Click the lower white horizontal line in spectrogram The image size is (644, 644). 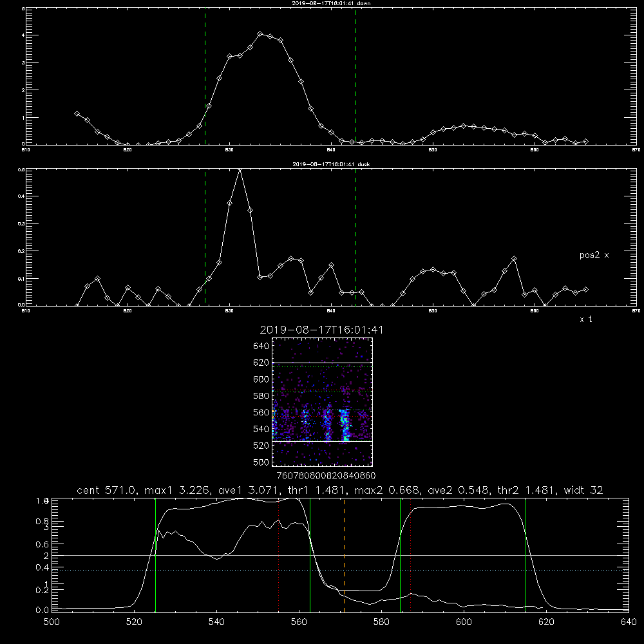pyautogui.click(x=323, y=441)
